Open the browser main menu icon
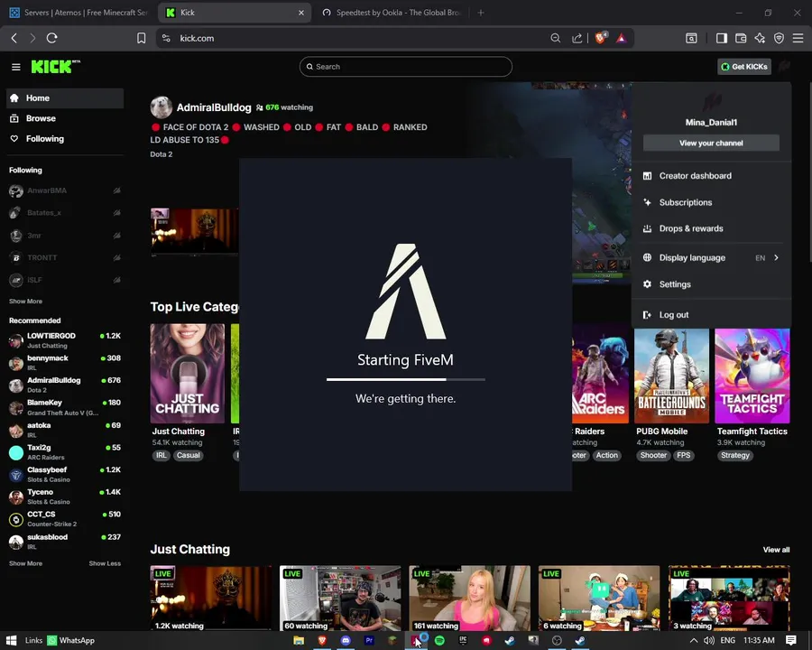The image size is (812, 650). (798, 38)
